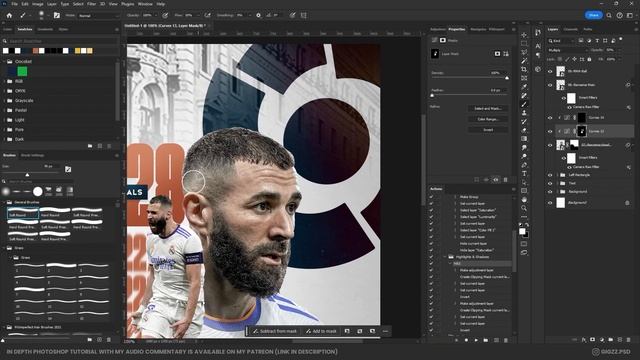Screen dimensions: 640x360
Task: Select the Pen tool
Action: tap(524, 165)
